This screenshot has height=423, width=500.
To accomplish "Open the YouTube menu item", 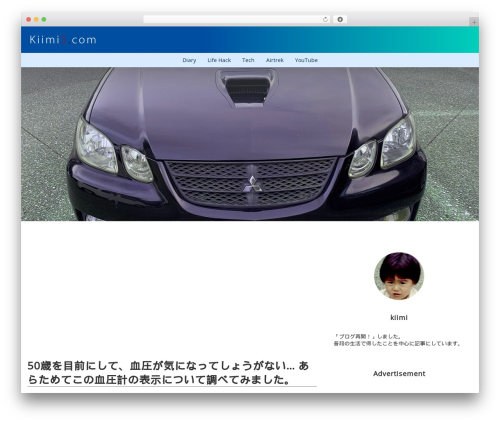I will pos(306,60).
